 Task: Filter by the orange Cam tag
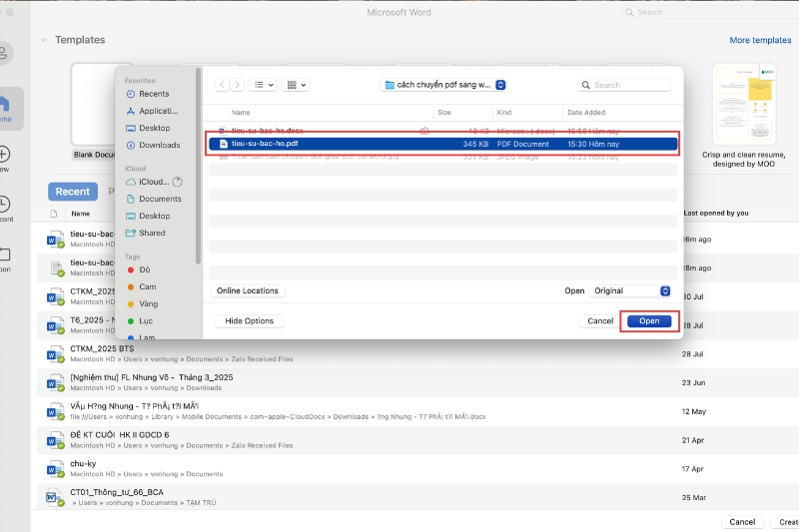(146, 286)
